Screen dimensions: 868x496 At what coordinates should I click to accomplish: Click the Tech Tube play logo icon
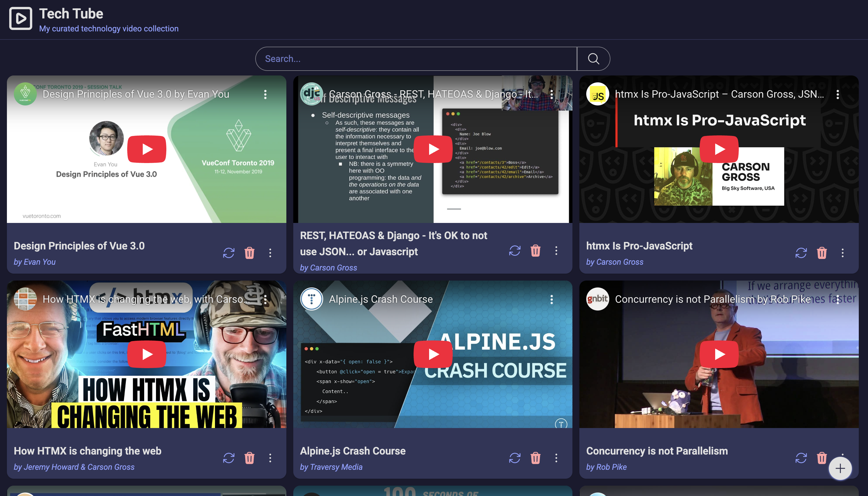click(x=20, y=18)
